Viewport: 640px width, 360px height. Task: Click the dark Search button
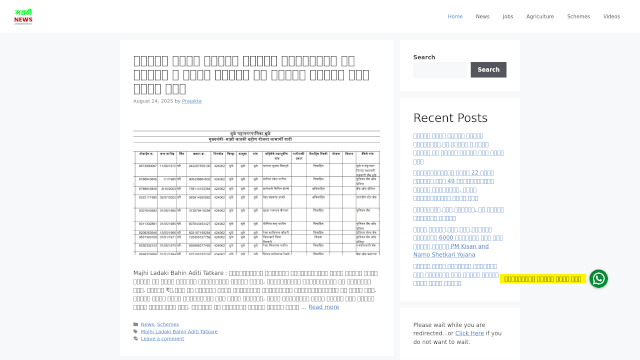coord(488,70)
